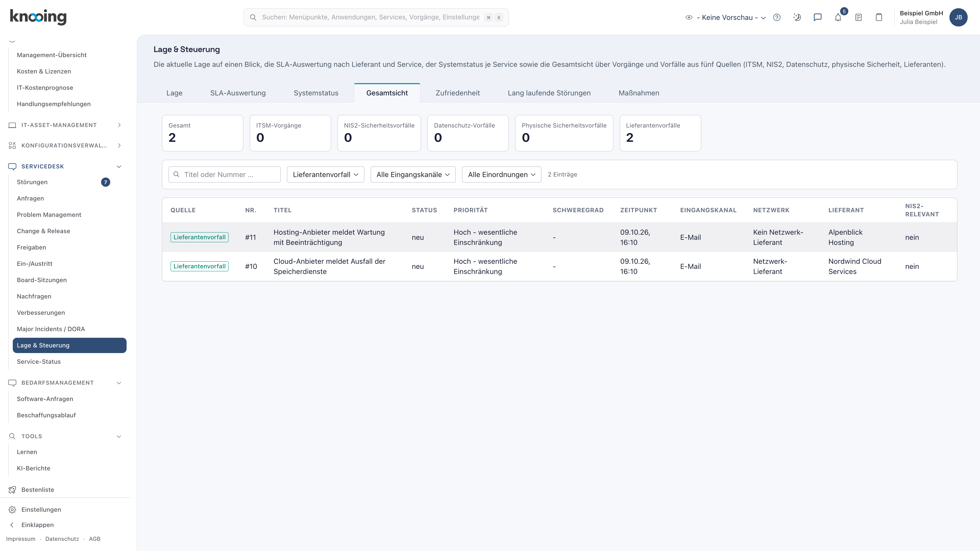Select the Lieferantenvorfälle summary card
980x551 pixels.
660,133
